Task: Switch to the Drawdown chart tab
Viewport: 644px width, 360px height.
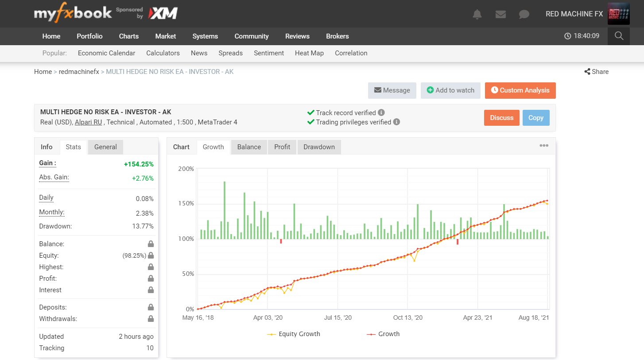Action: click(319, 147)
